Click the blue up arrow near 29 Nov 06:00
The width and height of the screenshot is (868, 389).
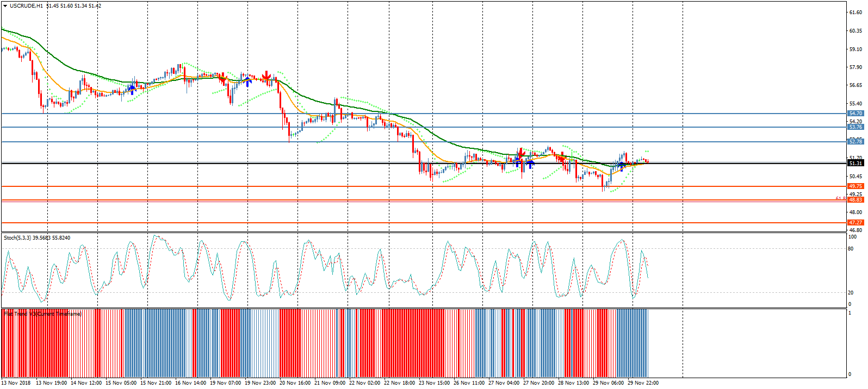[x=622, y=165]
